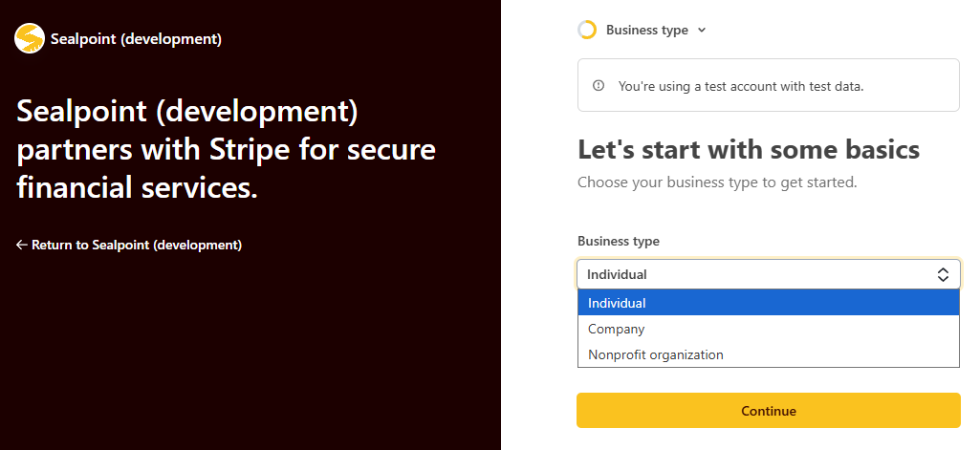
Task: Open the Business type combo box
Action: point(769,274)
